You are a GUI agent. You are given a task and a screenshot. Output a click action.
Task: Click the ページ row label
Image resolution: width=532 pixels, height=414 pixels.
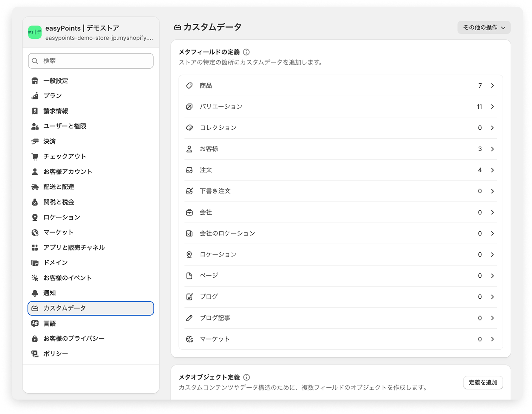tap(209, 276)
